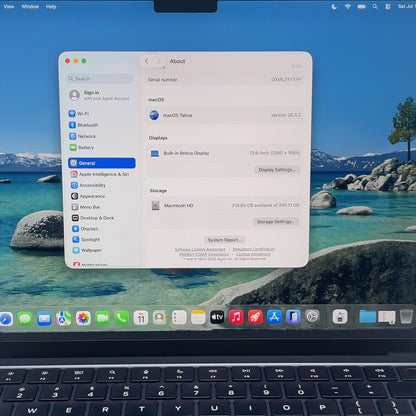Open Photos app in the Dock
Screen dimensions: 416x416
(x=83, y=318)
